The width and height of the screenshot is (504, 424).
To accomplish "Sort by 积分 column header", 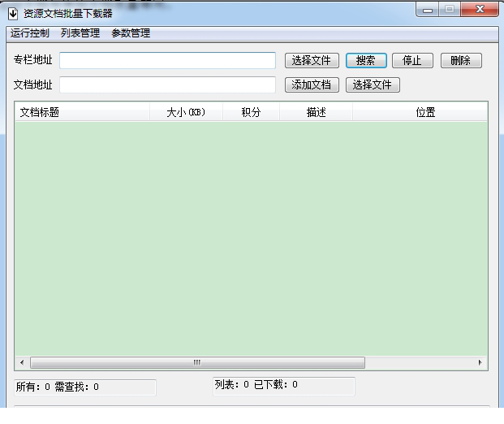I will pos(251,112).
